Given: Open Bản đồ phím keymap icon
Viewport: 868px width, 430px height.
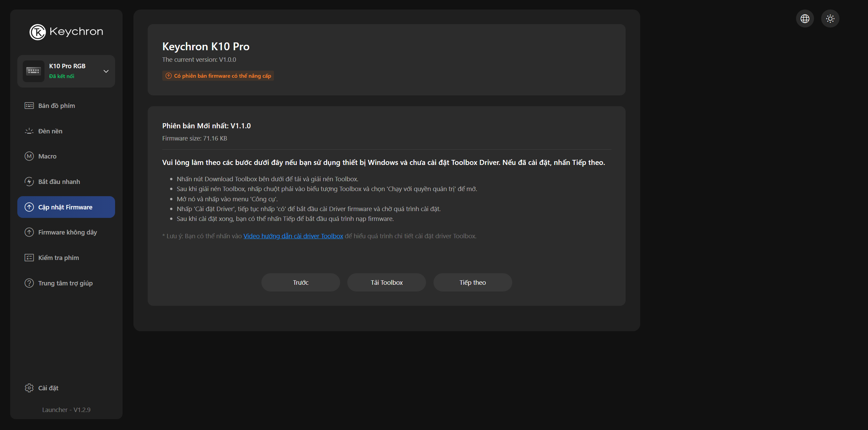Looking at the screenshot, I should pyautogui.click(x=29, y=106).
